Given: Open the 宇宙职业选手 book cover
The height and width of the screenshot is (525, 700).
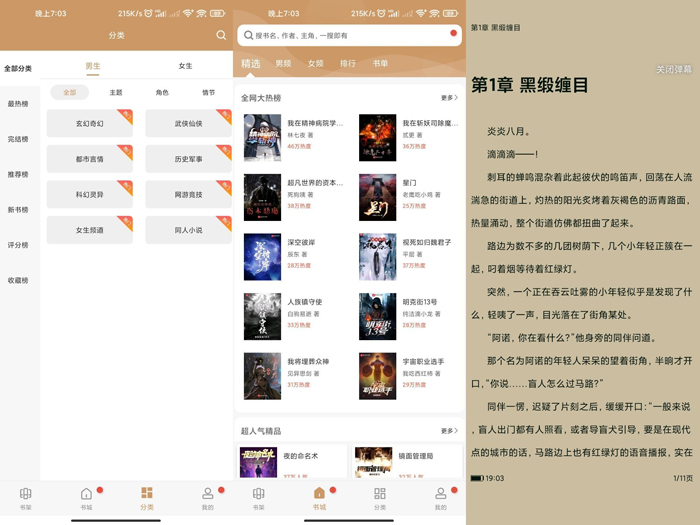Looking at the screenshot, I should (x=378, y=376).
